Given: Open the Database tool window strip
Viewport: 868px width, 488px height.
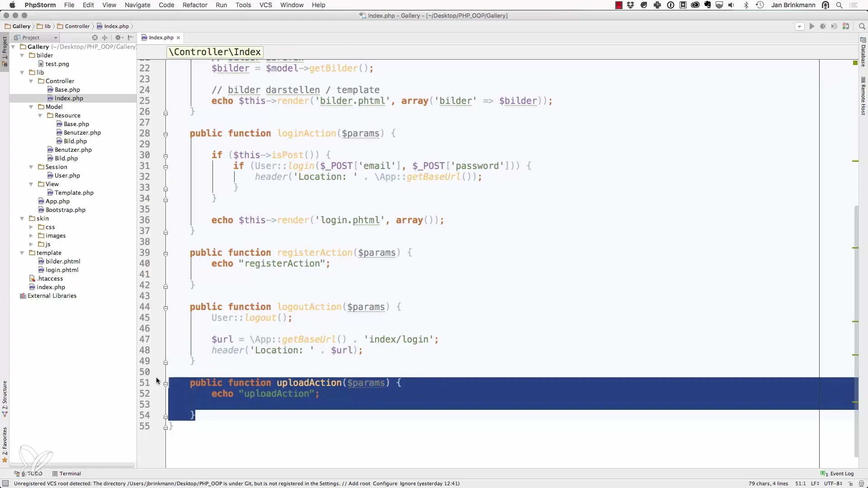Looking at the screenshot, I should (x=863, y=52).
